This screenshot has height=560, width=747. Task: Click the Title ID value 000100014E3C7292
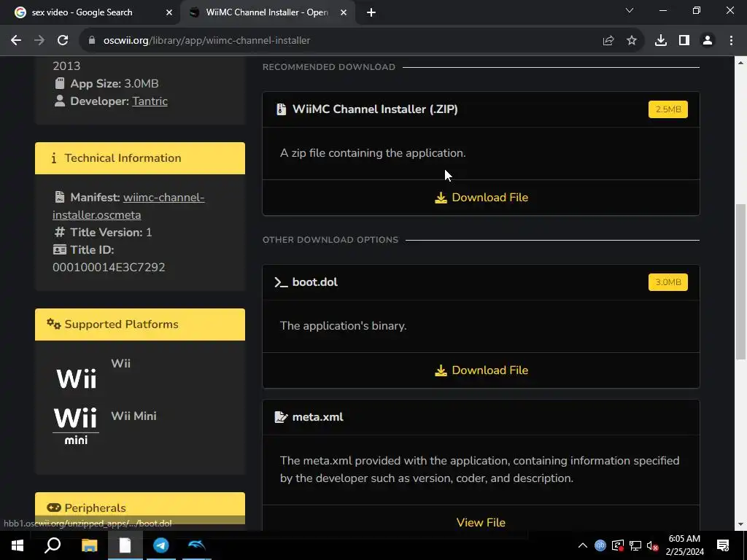tap(109, 267)
